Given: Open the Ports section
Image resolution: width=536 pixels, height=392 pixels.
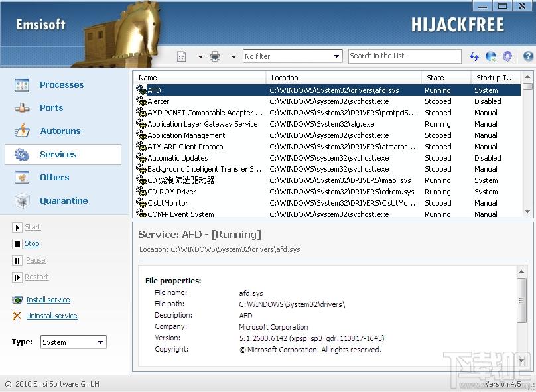Looking at the screenshot, I should pyautogui.click(x=51, y=107).
